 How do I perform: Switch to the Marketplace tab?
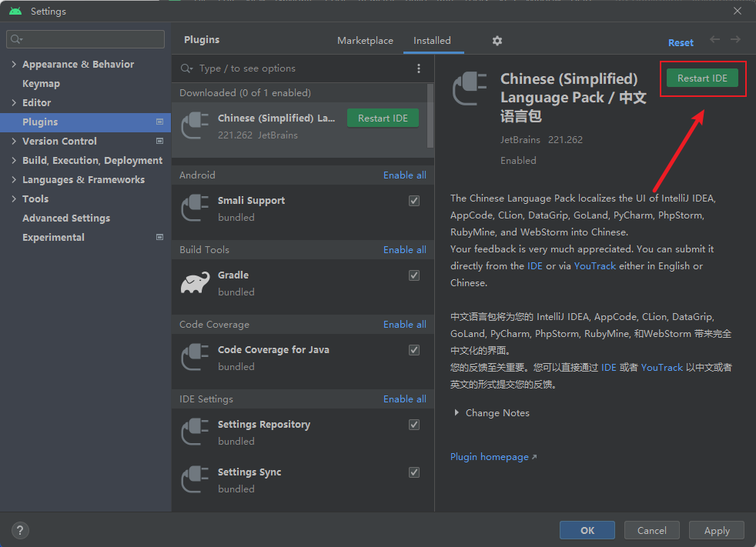[x=365, y=41]
